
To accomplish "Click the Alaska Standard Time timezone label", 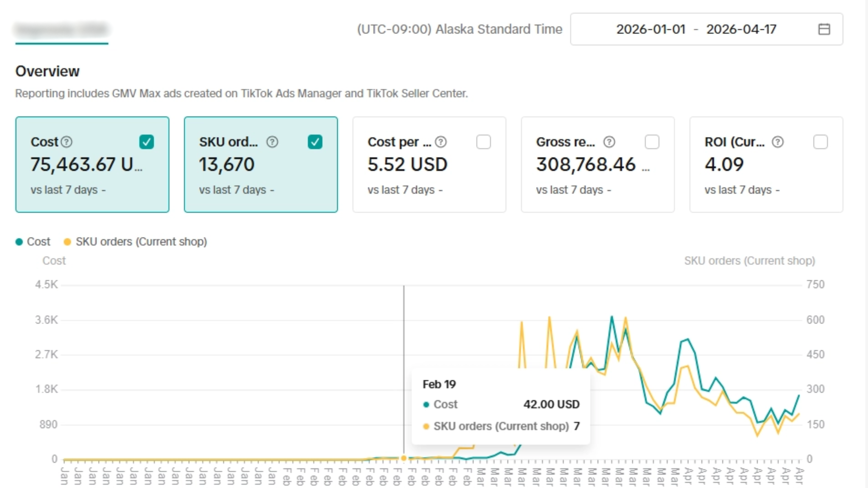I will (x=460, y=29).
